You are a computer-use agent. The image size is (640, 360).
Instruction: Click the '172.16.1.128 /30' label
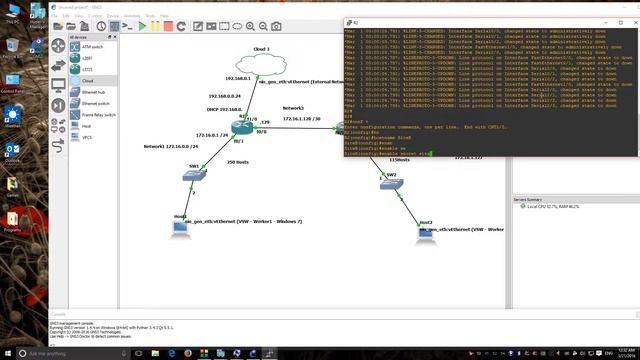(302, 119)
